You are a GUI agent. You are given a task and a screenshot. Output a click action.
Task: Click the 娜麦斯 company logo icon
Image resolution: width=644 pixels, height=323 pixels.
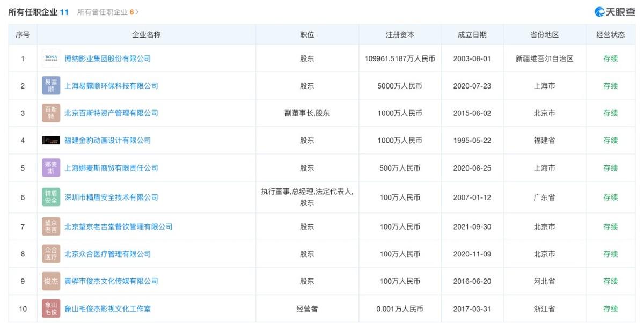click(51, 168)
